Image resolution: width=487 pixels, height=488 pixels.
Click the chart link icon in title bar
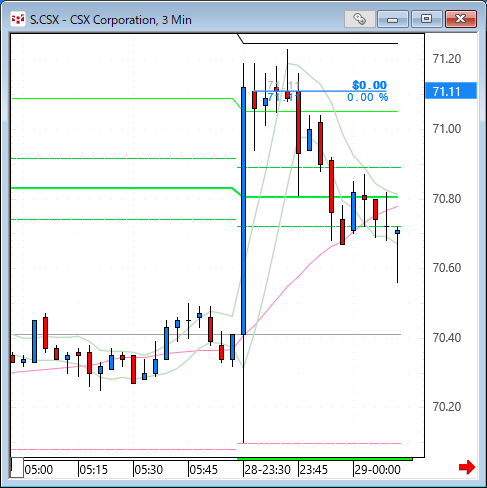(x=360, y=19)
